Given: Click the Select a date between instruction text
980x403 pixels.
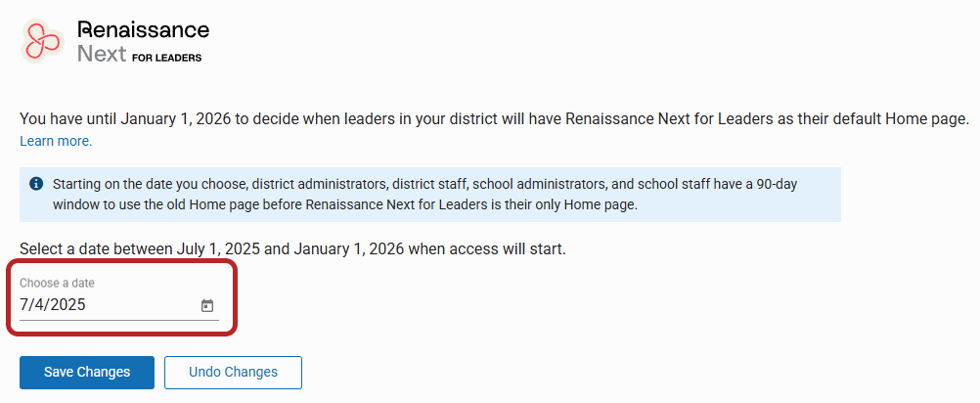Looking at the screenshot, I should [x=292, y=249].
